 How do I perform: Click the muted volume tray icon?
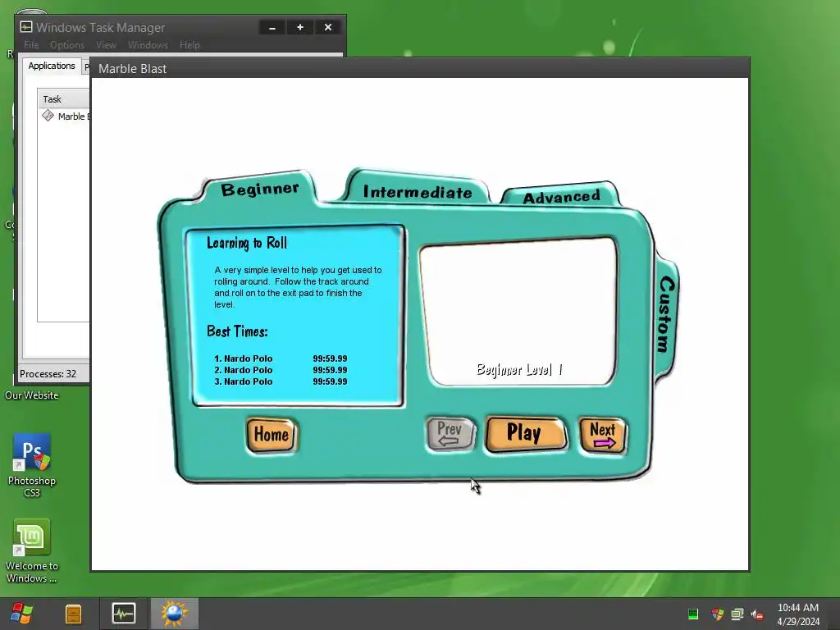coord(757,614)
